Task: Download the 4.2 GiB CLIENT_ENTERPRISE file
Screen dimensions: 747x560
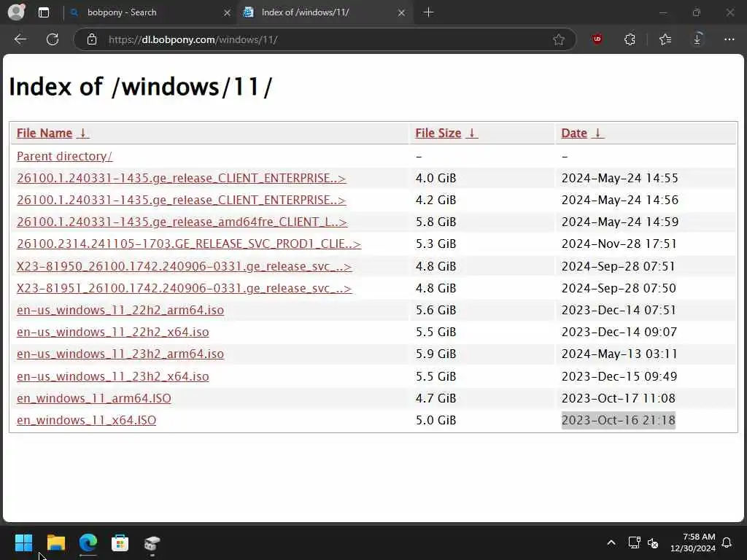Action: point(181,200)
